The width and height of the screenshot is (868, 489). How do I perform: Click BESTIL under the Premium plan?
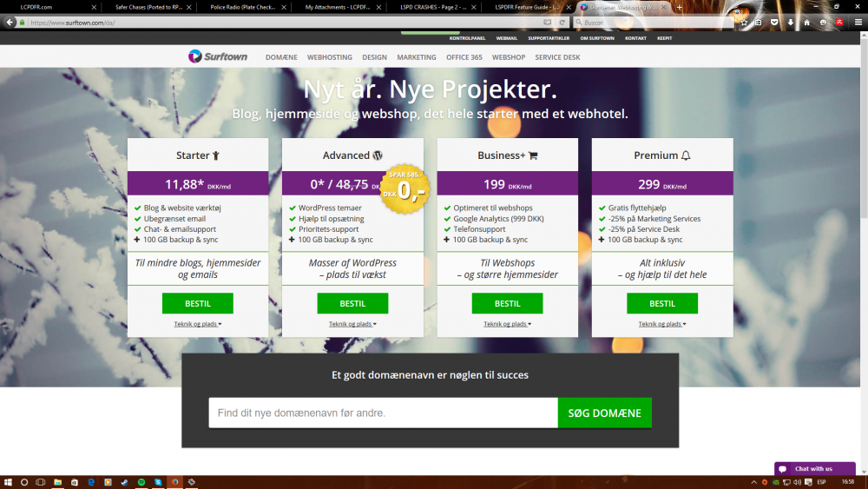click(x=662, y=303)
